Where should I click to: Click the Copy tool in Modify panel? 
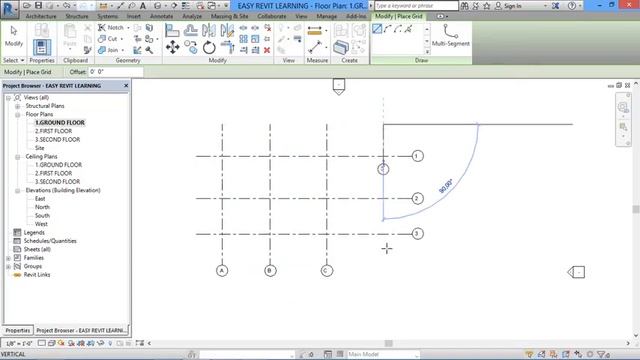tap(191, 47)
